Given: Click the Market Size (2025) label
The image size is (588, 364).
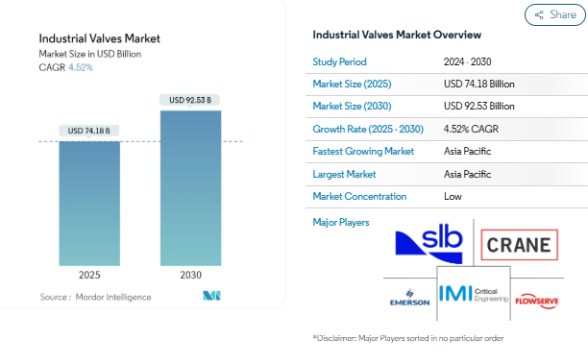Looking at the screenshot, I should click(352, 84).
